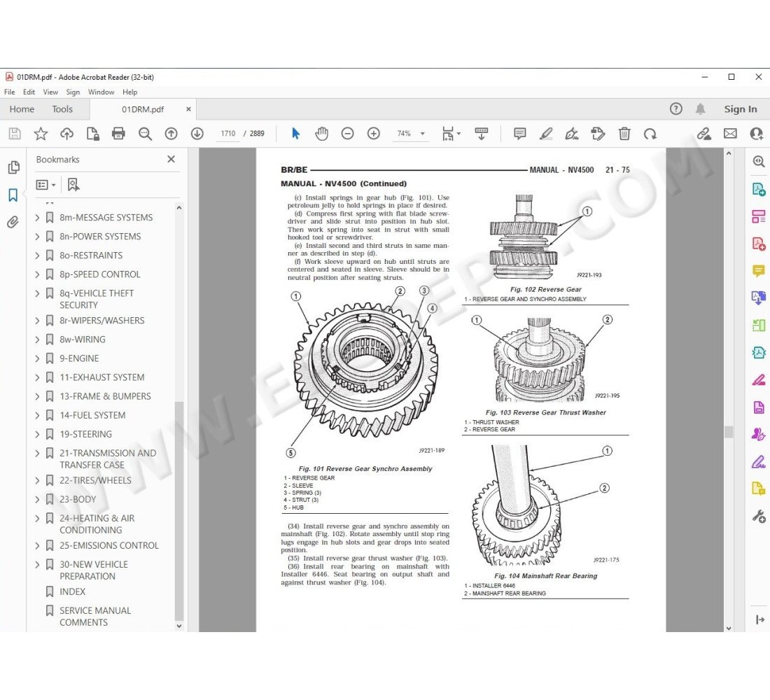Viewport: 770px width, 700px height.
Task: Switch to the Tools tab
Action: (62, 109)
